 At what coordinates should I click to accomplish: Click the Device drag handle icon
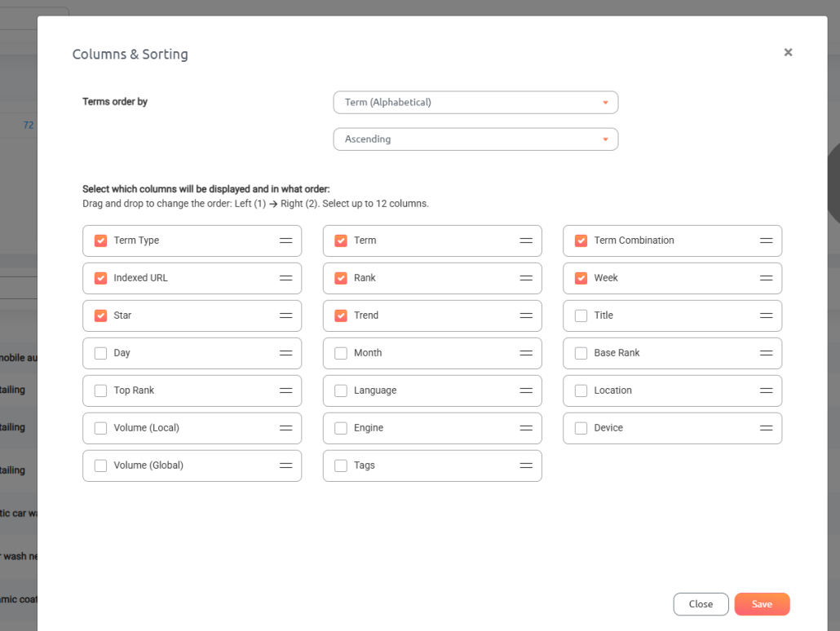pyautogui.click(x=766, y=428)
